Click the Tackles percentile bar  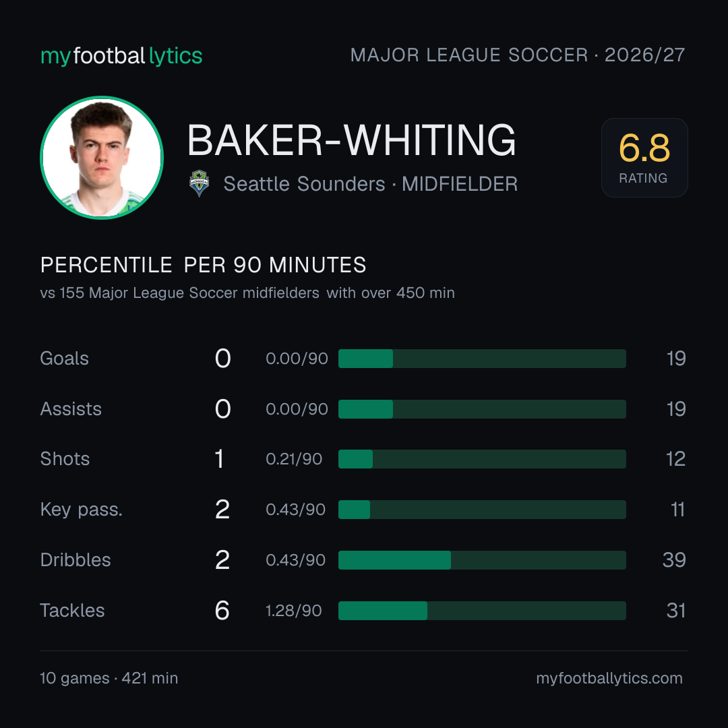coord(482,611)
